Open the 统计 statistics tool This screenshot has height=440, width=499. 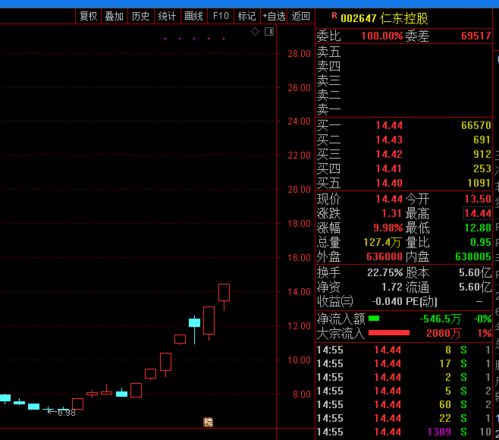[167, 16]
